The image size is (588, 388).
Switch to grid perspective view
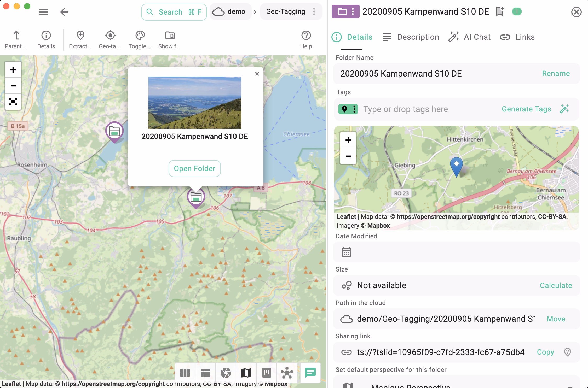(185, 373)
